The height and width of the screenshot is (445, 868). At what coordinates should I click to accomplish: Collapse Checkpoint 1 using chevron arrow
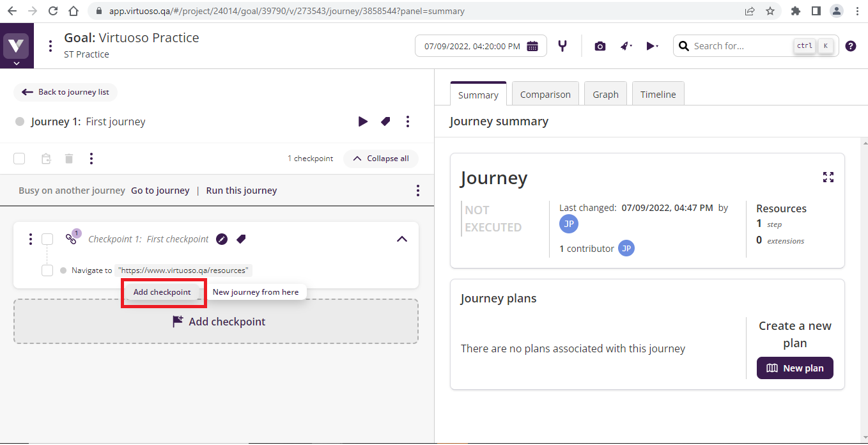[401, 239]
